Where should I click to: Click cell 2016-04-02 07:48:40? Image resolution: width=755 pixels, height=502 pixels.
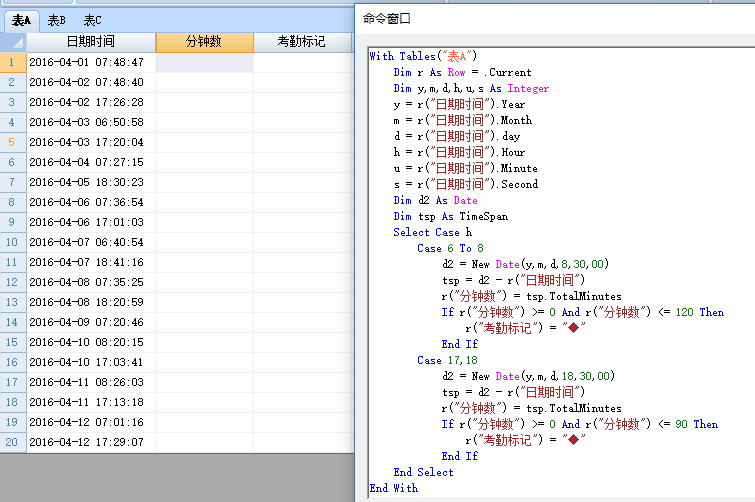tap(91, 82)
